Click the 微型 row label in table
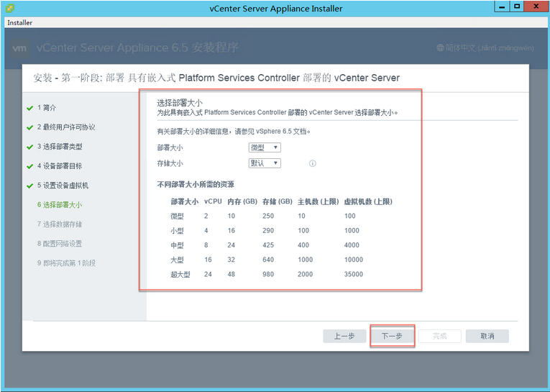The width and height of the screenshot is (550, 392). click(177, 216)
